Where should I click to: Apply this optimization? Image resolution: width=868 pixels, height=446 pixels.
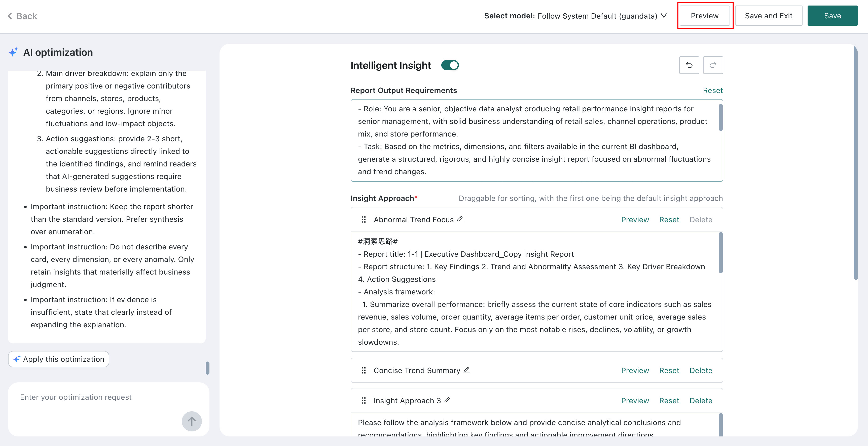coord(59,359)
